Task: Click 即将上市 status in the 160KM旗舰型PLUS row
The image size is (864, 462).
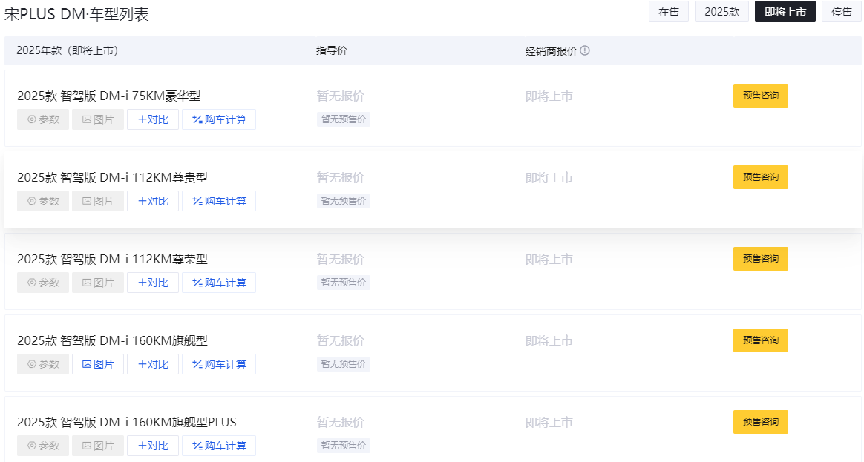Action: [x=549, y=422]
